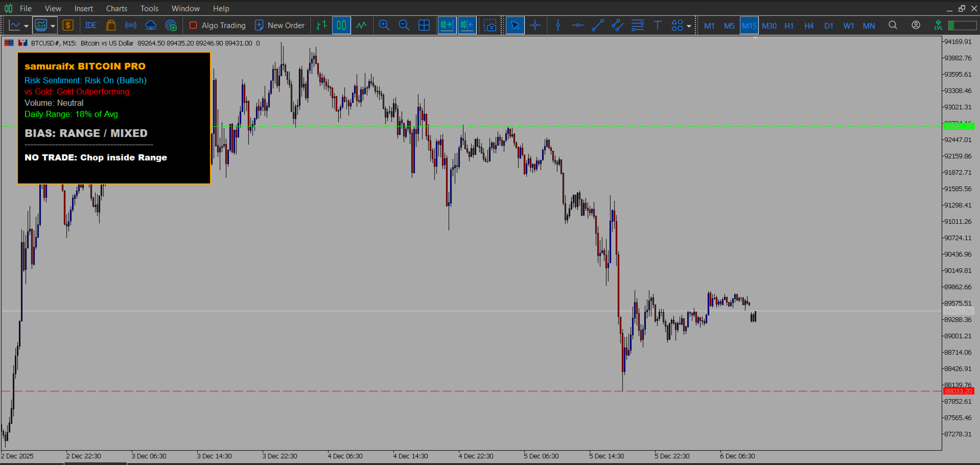This screenshot has height=465, width=980.
Task: Pick the vertical line drawing tool
Action: coord(558,25)
